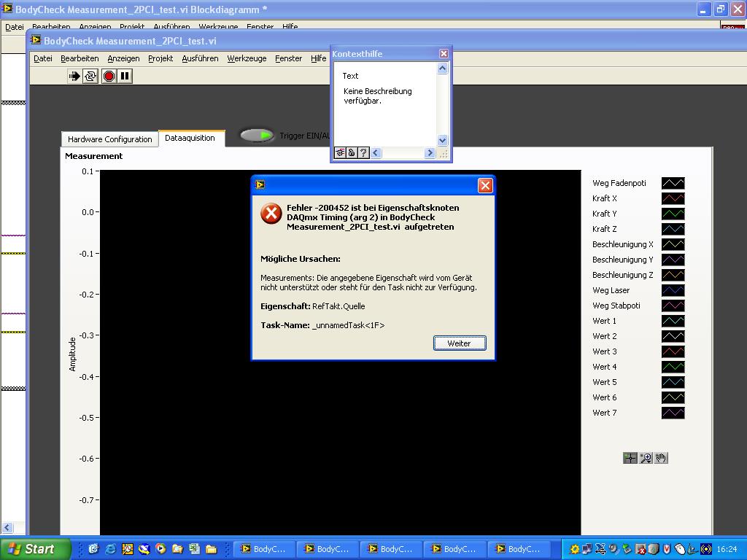The height and width of the screenshot is (560, 747).
Task: Click the question mark icon in Kontexthilfe
Action: click(x=363, y=153)
